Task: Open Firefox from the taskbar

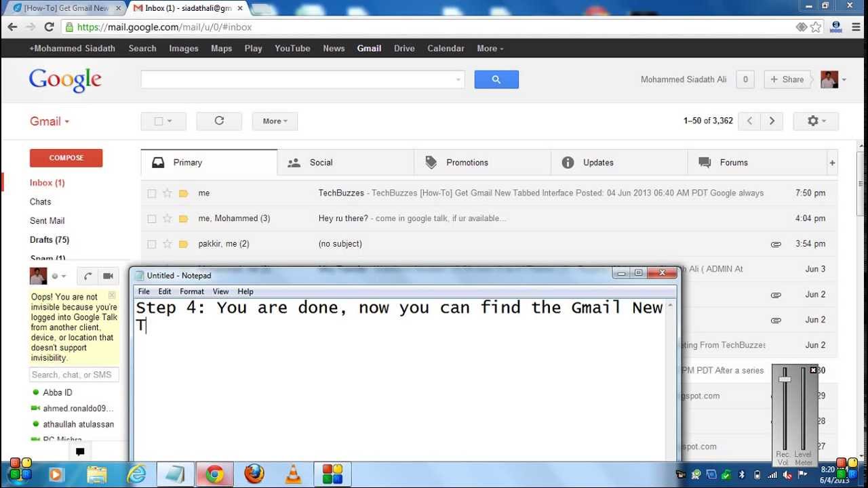Action: (254, 473)
